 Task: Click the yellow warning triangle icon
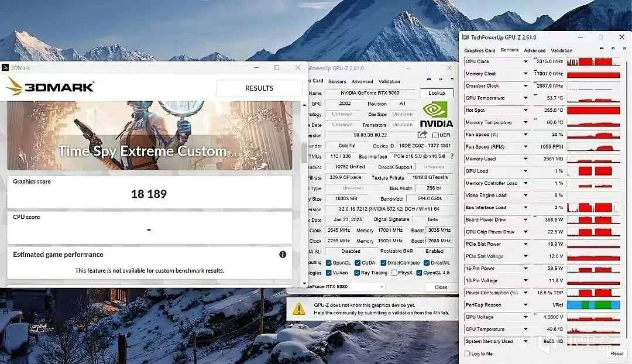(x=299, y=308)
